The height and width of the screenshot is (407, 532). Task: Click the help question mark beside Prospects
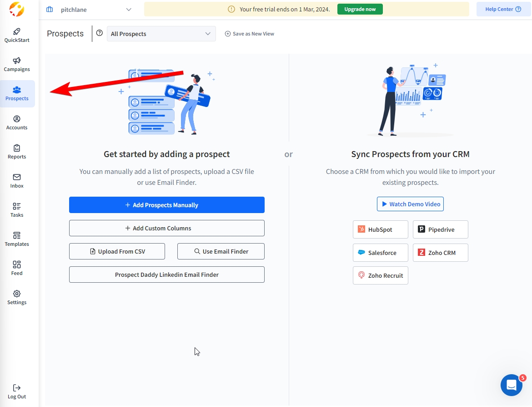pos(100,33)
